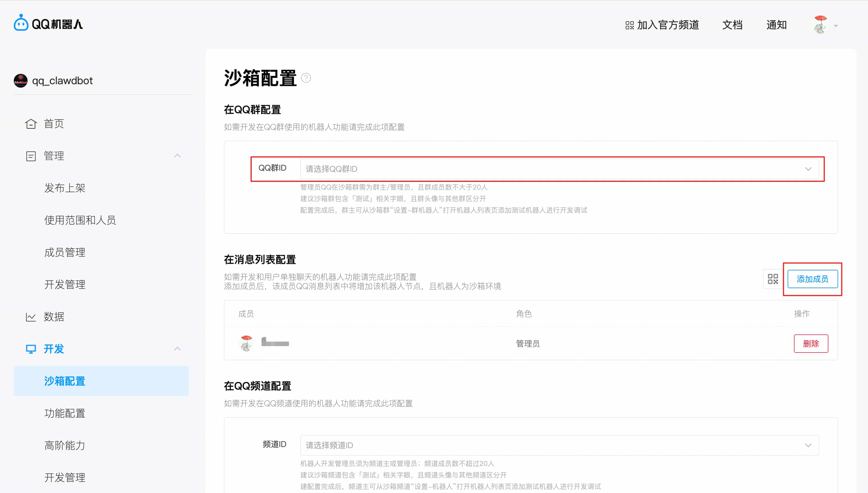Click the user profile avatar at top right
Screen dimensions: 868x493
(x=820, y=25)
